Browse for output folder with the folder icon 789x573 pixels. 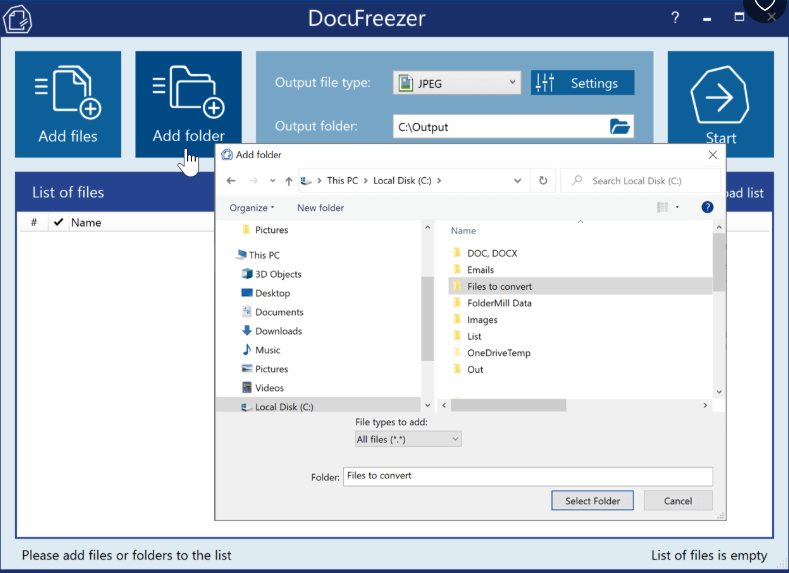point(620,126)
